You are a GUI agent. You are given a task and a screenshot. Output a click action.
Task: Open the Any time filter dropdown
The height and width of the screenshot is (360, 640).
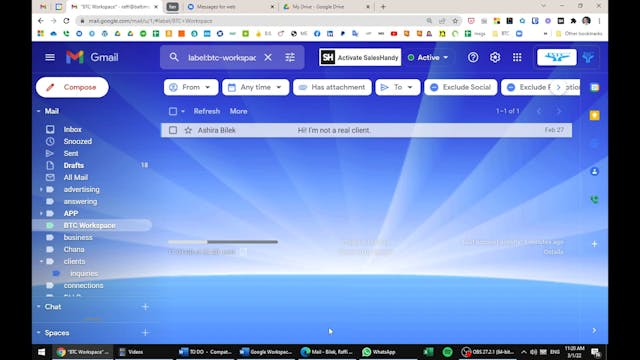(x=256, y=87)
